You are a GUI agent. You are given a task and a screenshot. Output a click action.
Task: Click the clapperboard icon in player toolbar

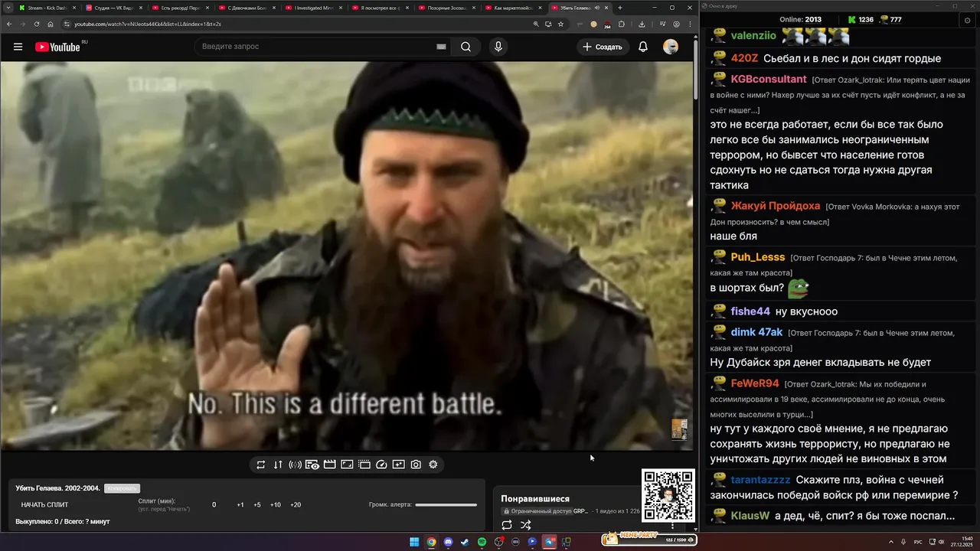(330, 465)
